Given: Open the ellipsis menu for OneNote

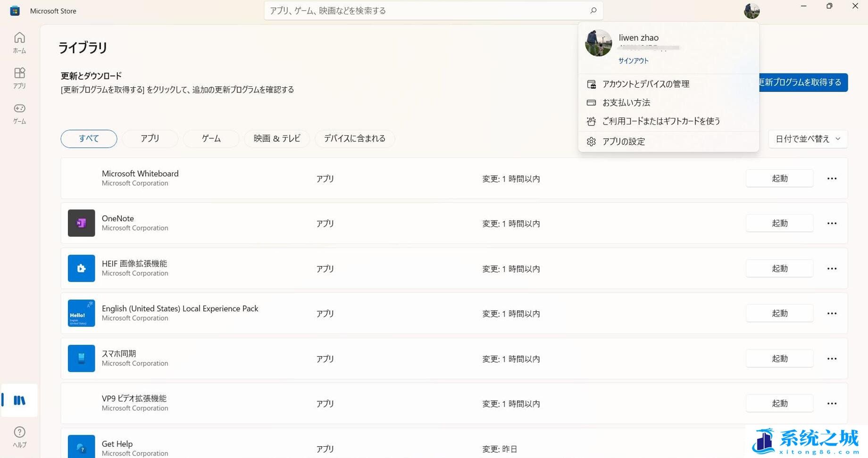Looking at the screenshot, I should click(832, 223).
